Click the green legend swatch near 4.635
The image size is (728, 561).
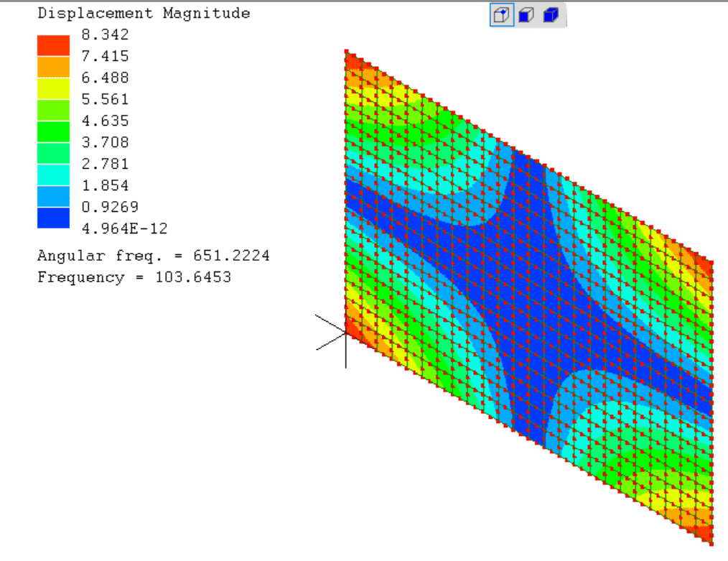pos(53,131)
